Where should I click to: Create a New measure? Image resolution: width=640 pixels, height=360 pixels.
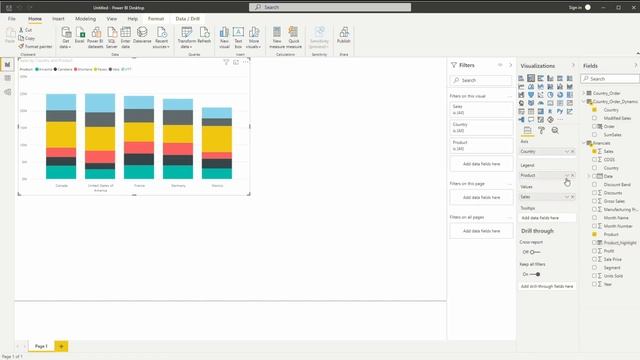(277, 38)
